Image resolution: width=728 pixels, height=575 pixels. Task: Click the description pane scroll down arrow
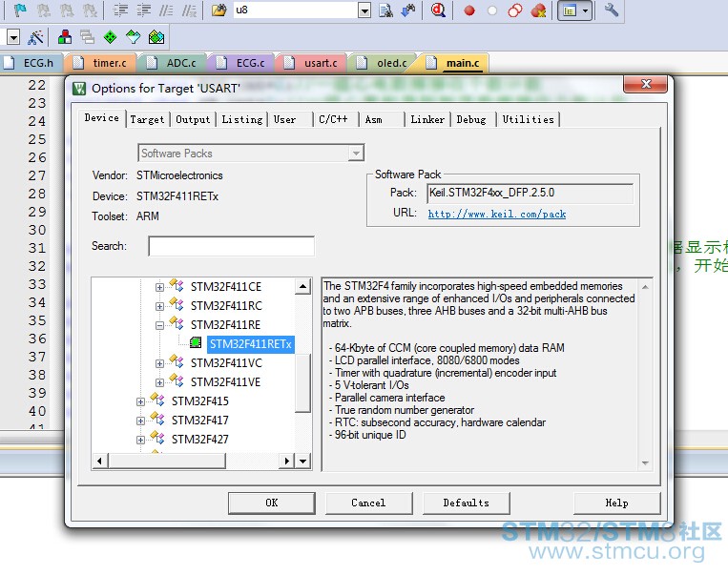(x=645, y=462)
